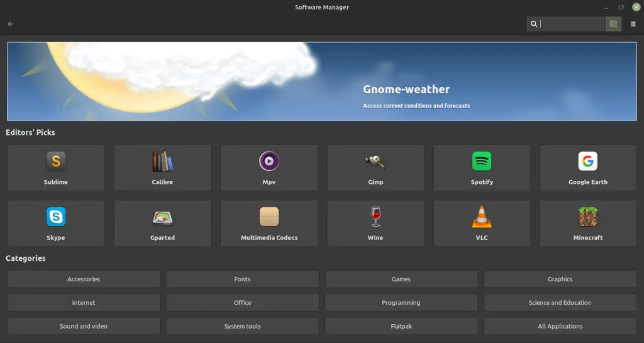Open the Graphics category
644x343 pixels.
(x=560, y=279)
